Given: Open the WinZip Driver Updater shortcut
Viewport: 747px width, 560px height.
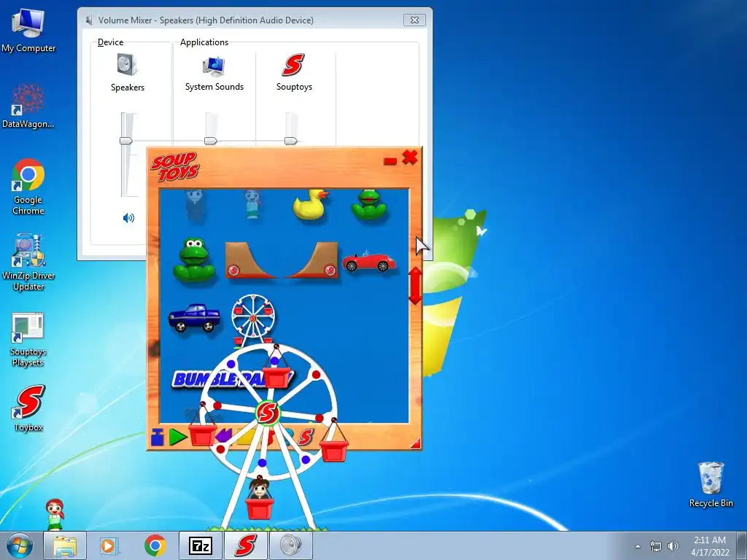Looking at the screenshot, I should point(28,262).
